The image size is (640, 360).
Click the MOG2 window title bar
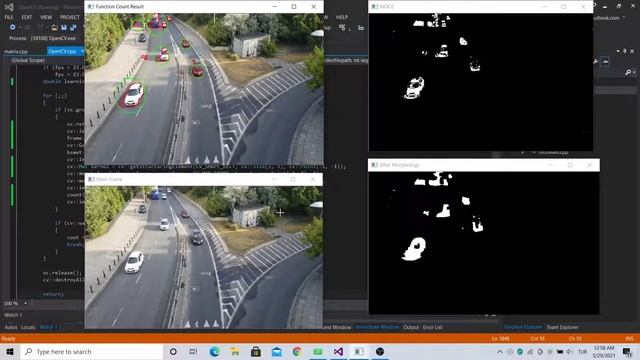480,7
